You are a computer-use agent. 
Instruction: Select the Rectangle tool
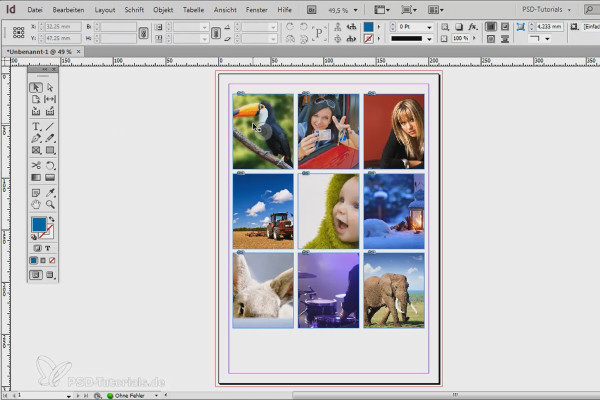(50, 150)
